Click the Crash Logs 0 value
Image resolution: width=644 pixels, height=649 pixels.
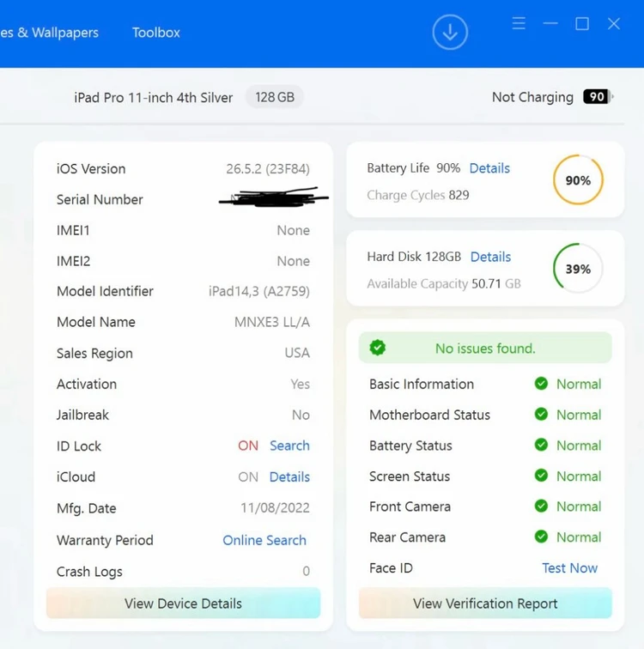306,571
